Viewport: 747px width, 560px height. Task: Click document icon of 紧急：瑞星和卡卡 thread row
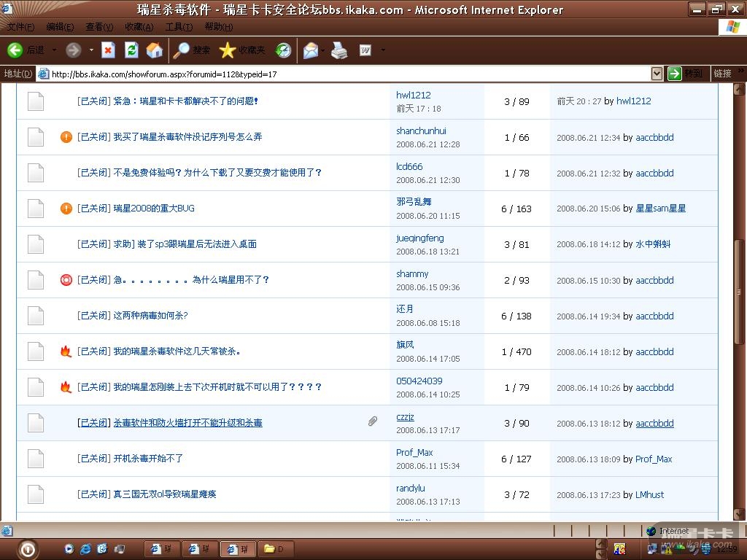[36, 101]
